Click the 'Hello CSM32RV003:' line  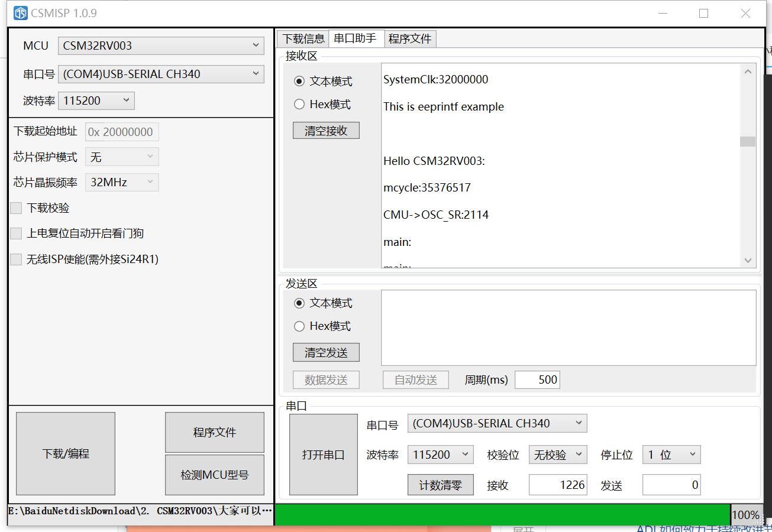point(434,161)
